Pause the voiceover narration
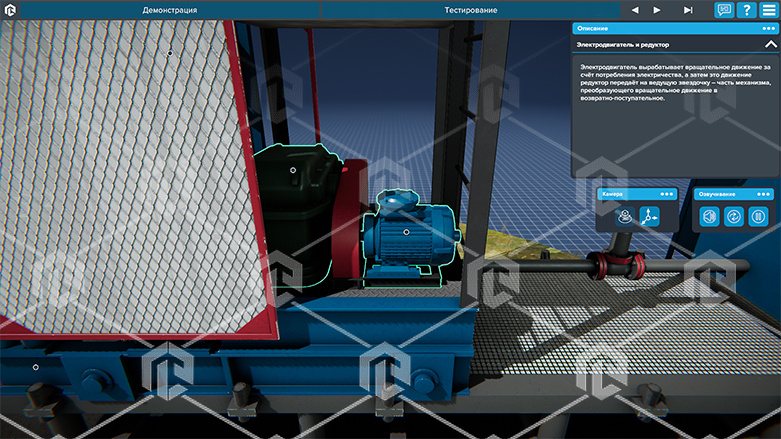 tap(759, 216)
